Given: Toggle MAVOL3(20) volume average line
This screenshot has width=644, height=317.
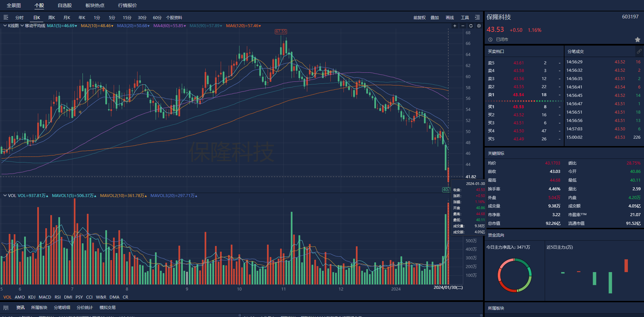Looking at the screenshot, I should click(174, 196).
